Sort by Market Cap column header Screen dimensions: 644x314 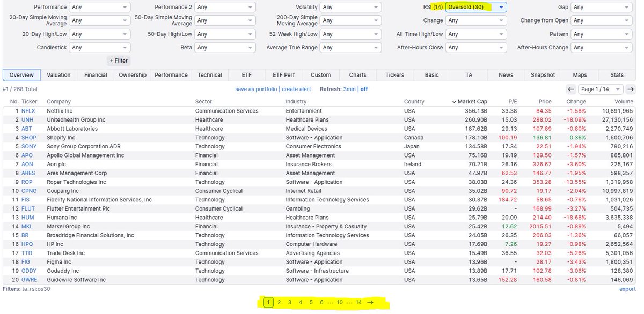click(x=469, y=101)
